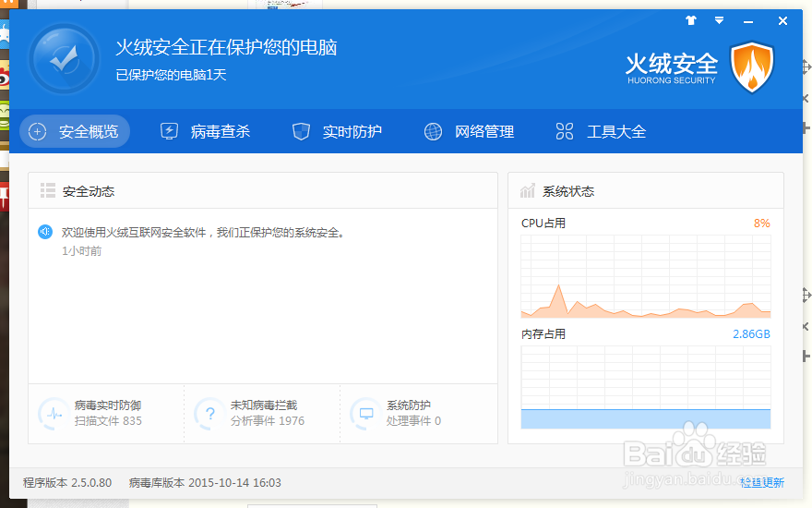Click the 检查更新 link

click(x=762, y=482)
